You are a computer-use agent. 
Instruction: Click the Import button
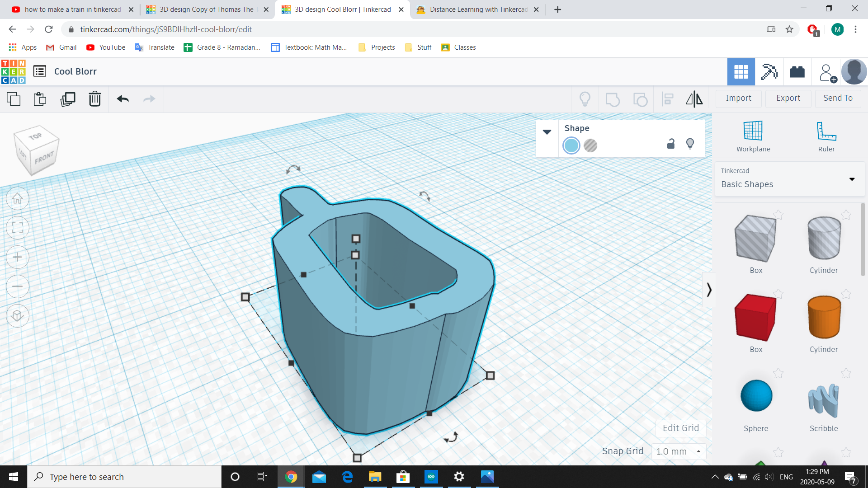[739, 98]
